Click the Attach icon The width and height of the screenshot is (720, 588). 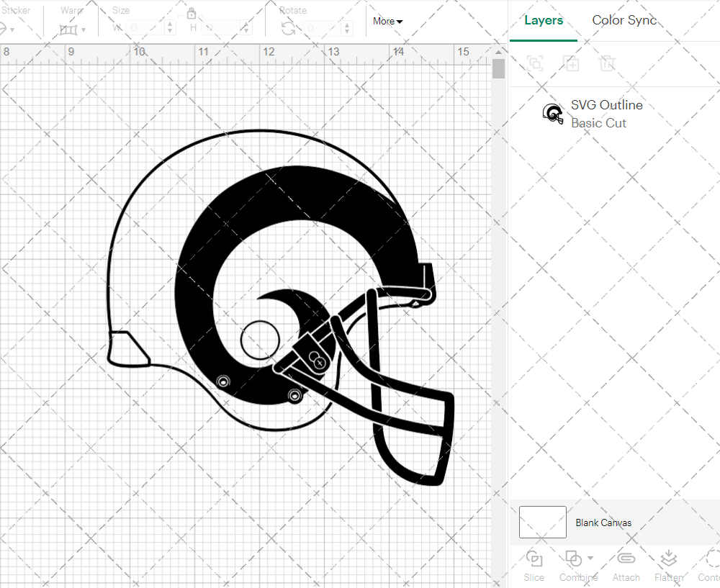coord(626,565)
